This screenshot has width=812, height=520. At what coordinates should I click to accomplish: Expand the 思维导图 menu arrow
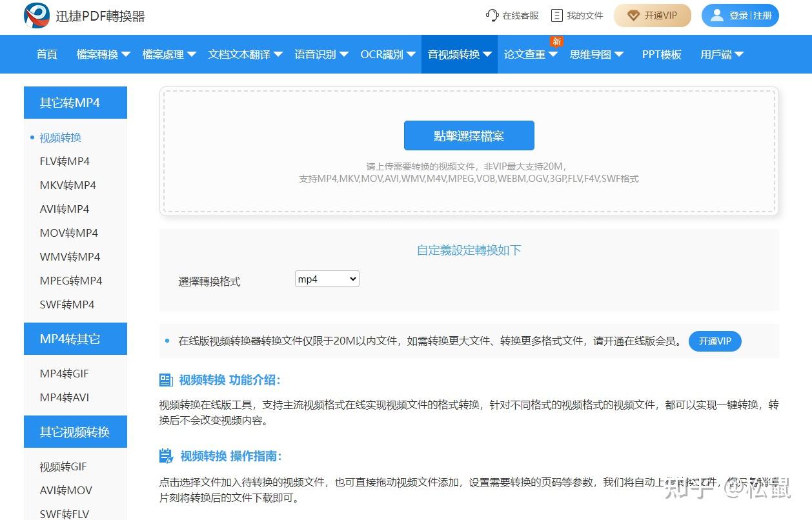(619, 55)
